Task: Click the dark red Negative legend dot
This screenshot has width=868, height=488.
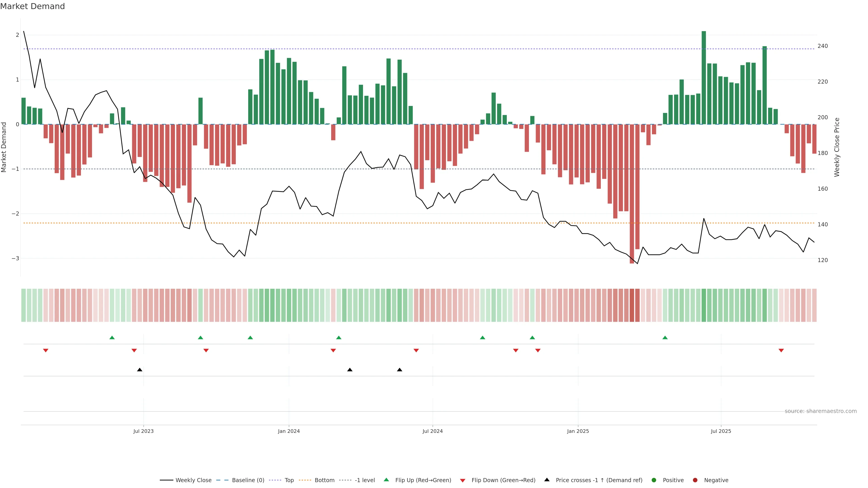Action: point(695,480)
